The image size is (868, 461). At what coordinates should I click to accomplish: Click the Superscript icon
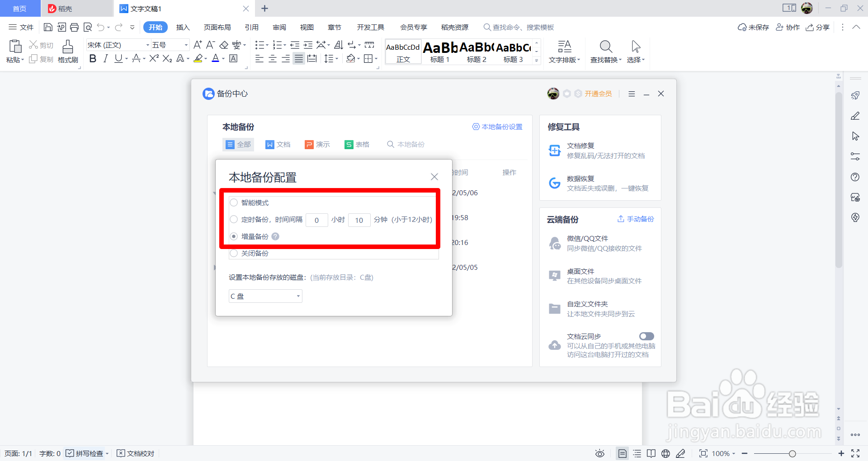pyautogui.click(x=154, y=58)
